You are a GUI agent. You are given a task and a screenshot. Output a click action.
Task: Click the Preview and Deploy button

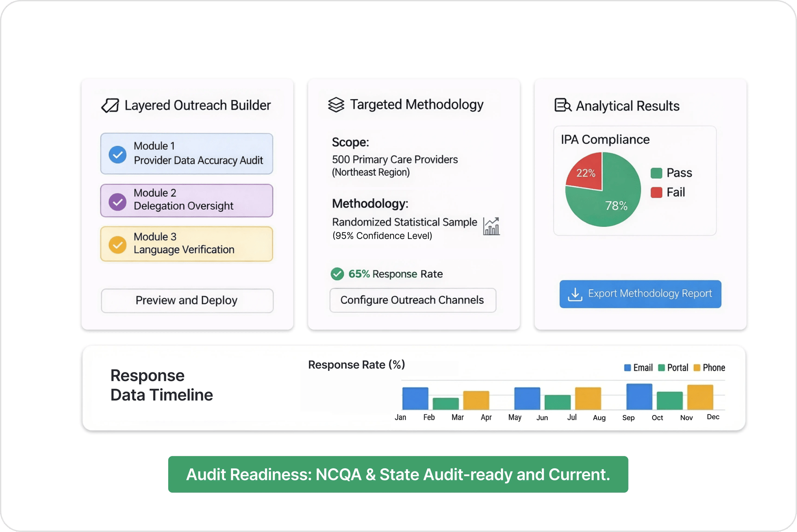coord(186,300)
